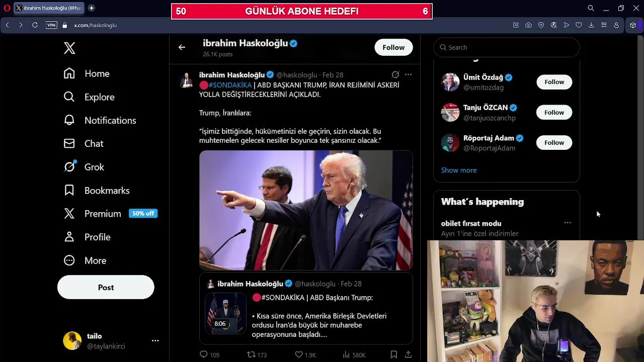Screen dimensions: 644x362
Task: Click the #SONDAKİKA hashtag in the main tweet
Action: [230, 85]
